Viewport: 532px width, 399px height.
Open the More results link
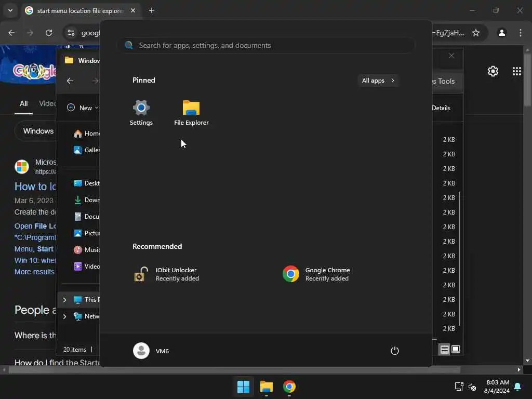point(34,272)
